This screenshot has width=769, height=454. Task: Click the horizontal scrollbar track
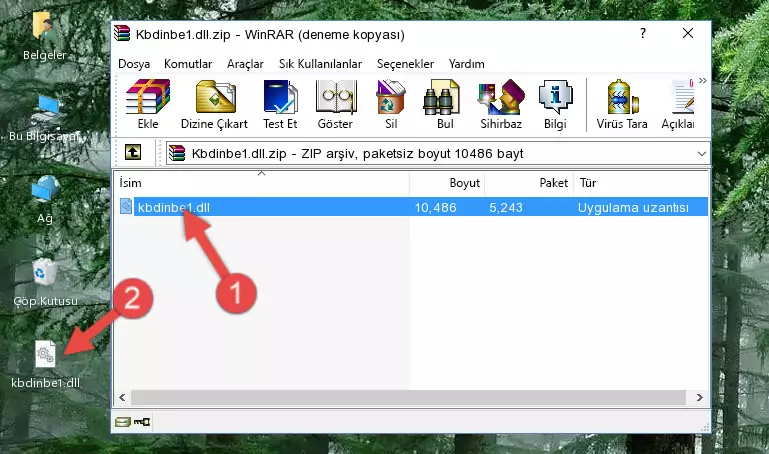[408, 397]
